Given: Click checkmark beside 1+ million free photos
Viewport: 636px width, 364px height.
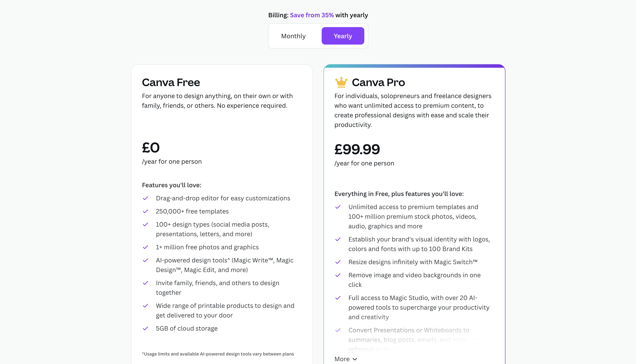Looking at the screenshot, I should pos(145,247).
